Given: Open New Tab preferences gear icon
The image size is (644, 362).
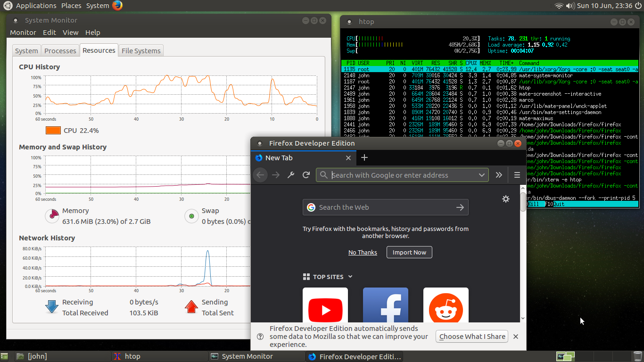Looking at the screenshot, I should click(x=506, y=199).
